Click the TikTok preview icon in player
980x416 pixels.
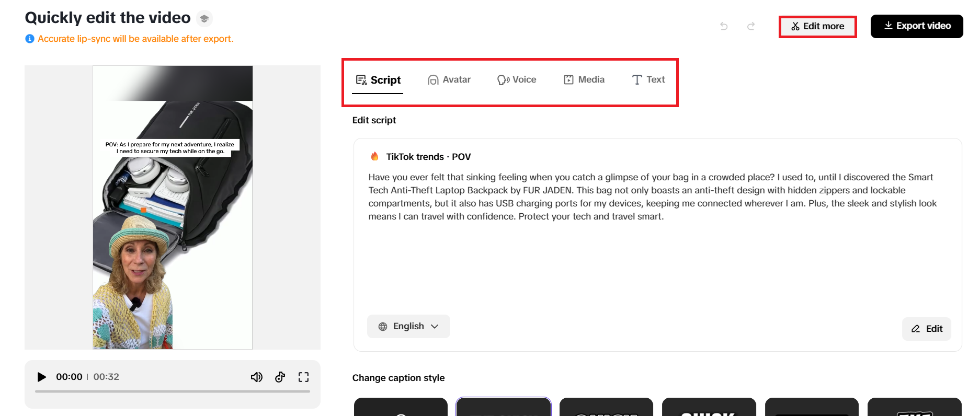280,377
